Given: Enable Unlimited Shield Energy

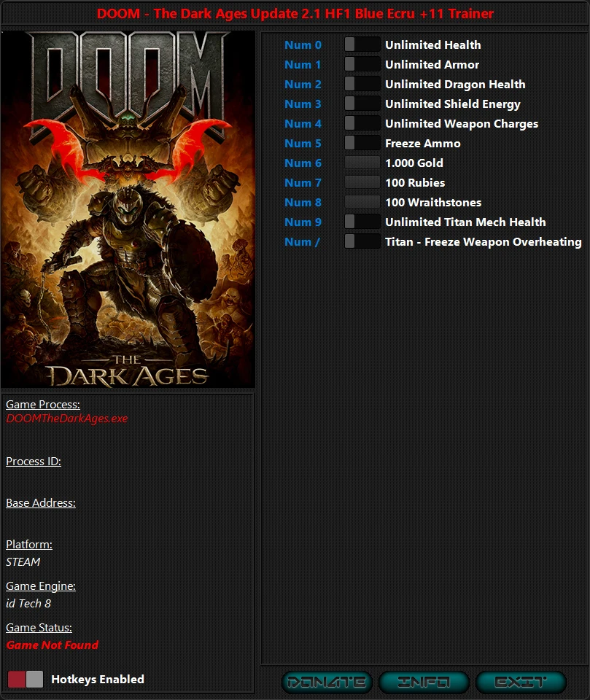Looking at the screenshot, I should tap(362, 104).
